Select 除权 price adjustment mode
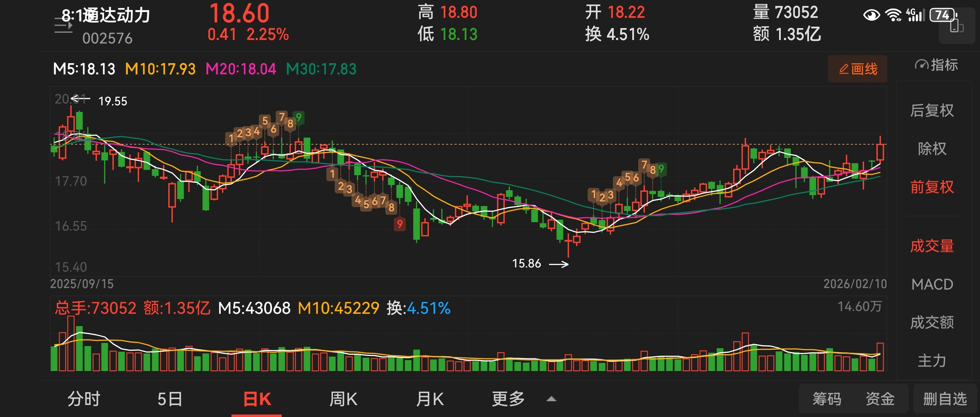 [932, 148]
